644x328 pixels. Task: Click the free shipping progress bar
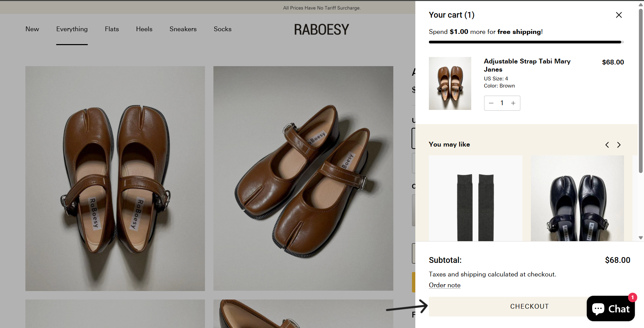526,42
